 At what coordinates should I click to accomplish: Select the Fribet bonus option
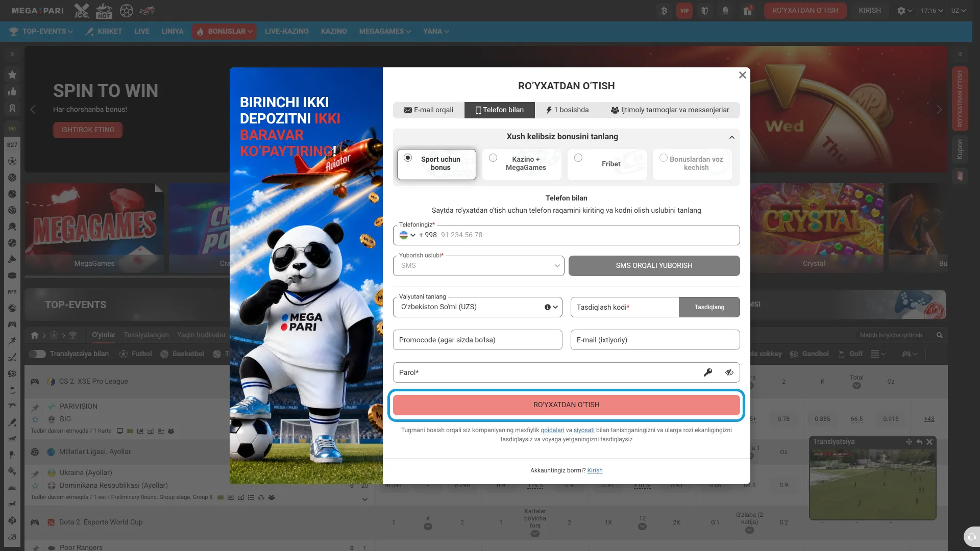[x=607, y=164]
